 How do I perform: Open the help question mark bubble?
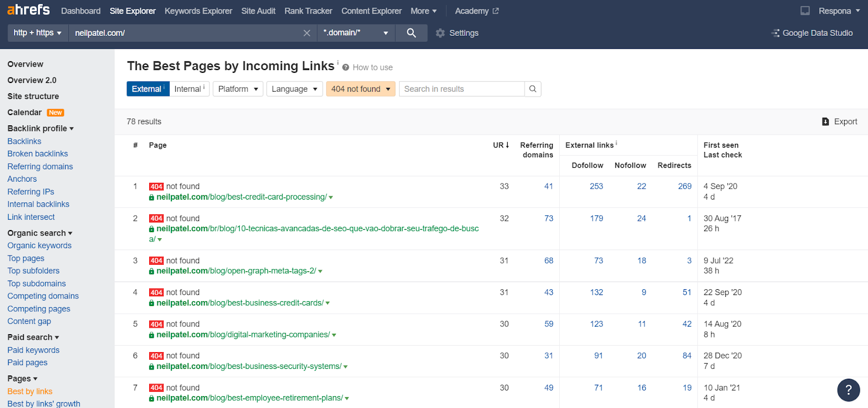point(848,390)
